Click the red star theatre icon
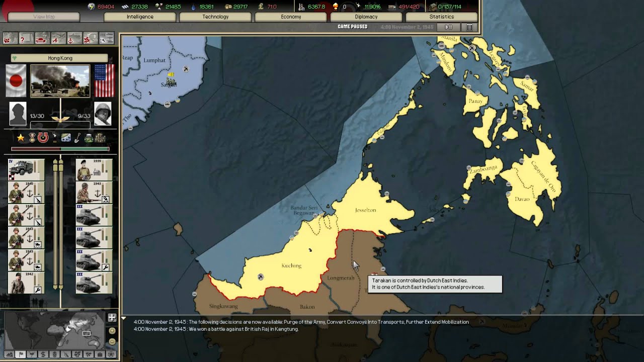644x362 pixels. [90, 39]
